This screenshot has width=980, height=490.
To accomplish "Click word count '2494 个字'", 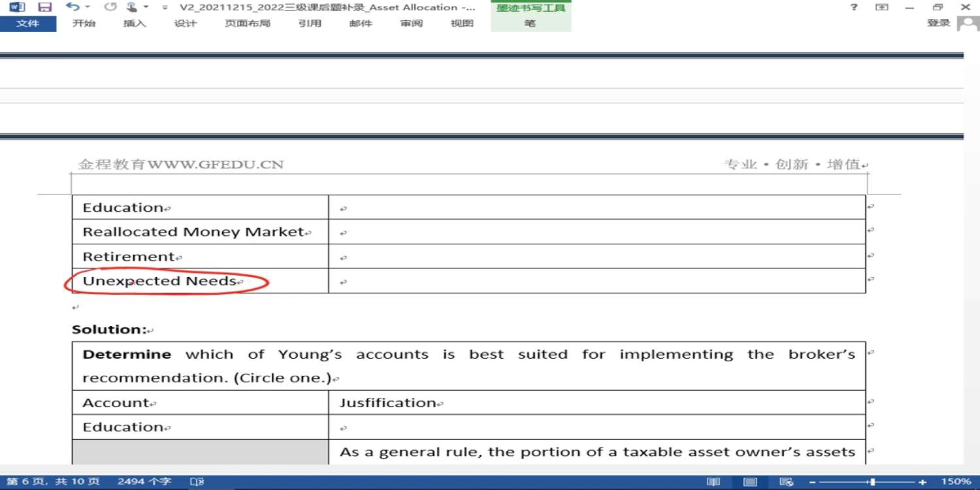I will click(x=144, y=482).
